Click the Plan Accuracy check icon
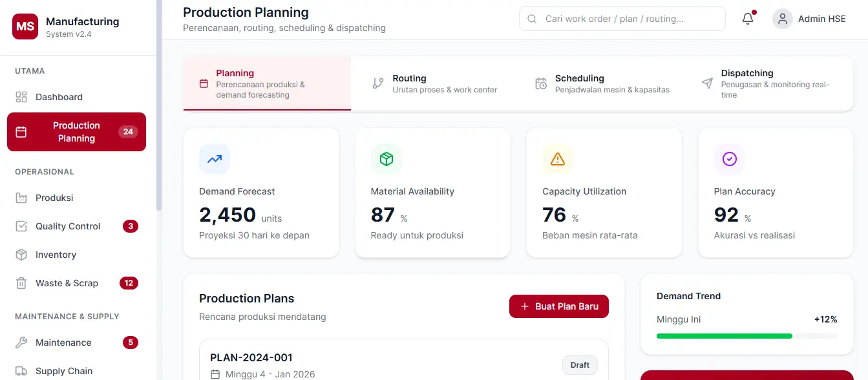The width and height of the screenshot is (868, 380). pyautogui.click(x=729, y=159)
